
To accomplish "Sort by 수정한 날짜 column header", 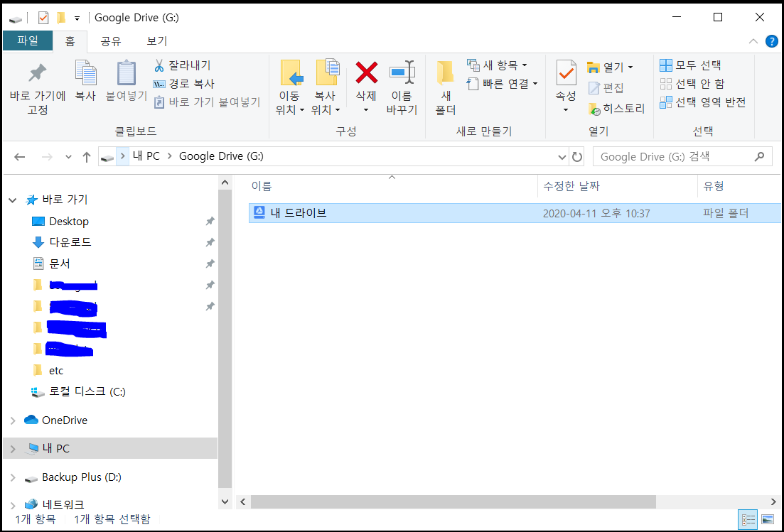I will point(618,186).
